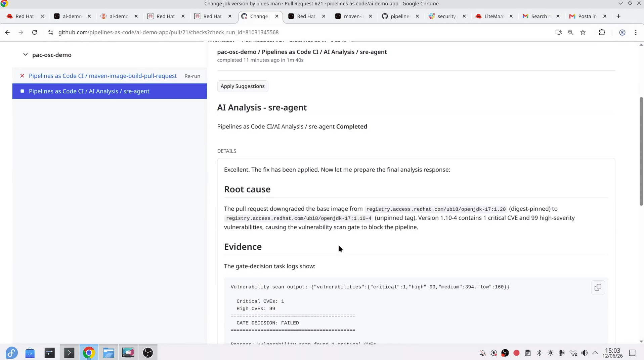
Task: Open the Wi-Fi network tray icon
Action: [x=573, y=353]
